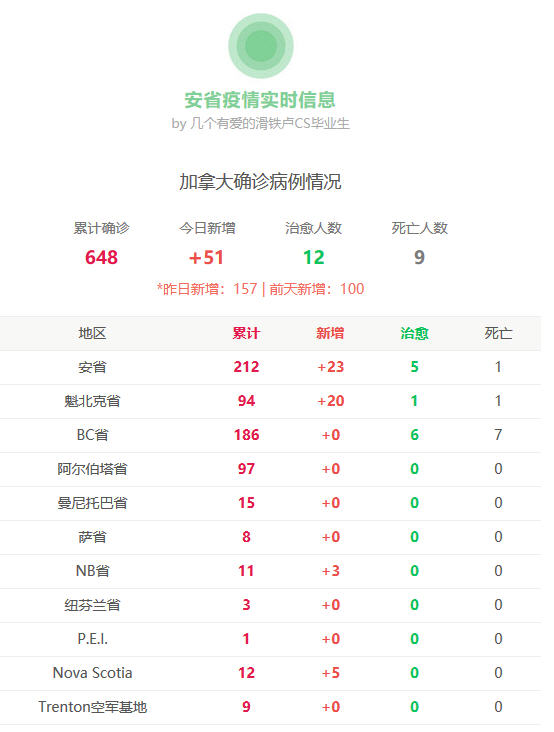Open the Nova Scotia table row
554x732 pixels.
pos(270,673)
